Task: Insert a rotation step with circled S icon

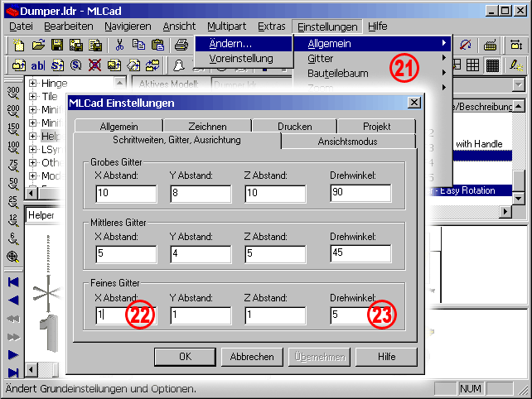Action: coord(75,65)
